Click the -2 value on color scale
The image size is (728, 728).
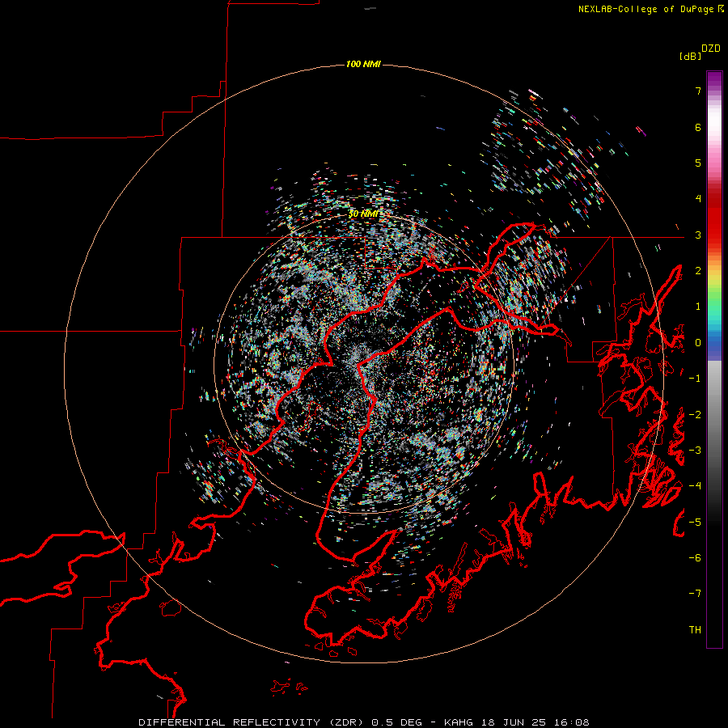click(x=695, y=415)
